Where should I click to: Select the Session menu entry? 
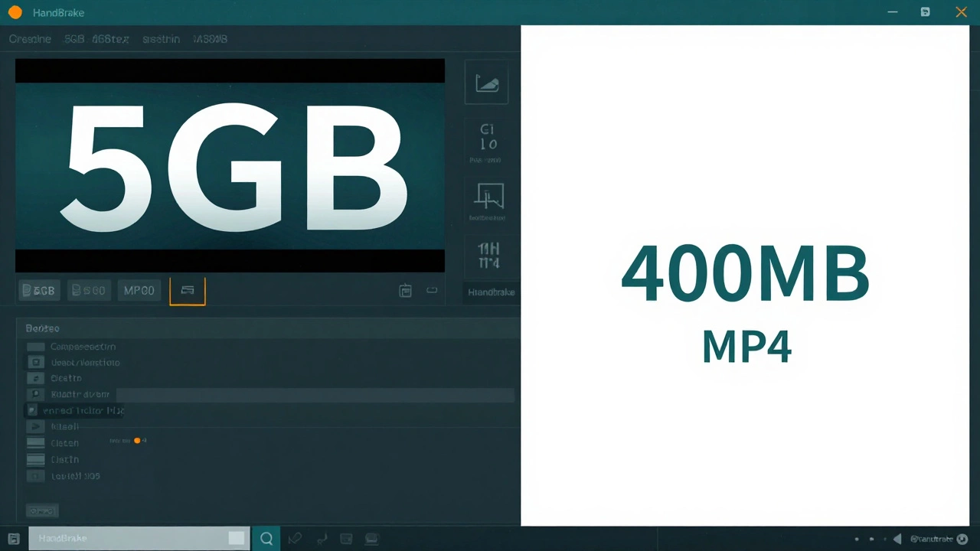coord(161,39)
